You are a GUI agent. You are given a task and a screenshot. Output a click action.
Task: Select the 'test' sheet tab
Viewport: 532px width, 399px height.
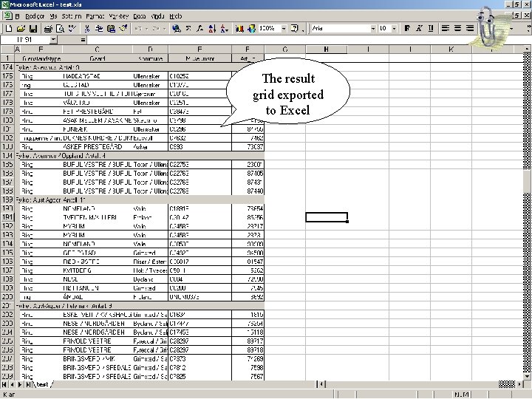[42, 384]
